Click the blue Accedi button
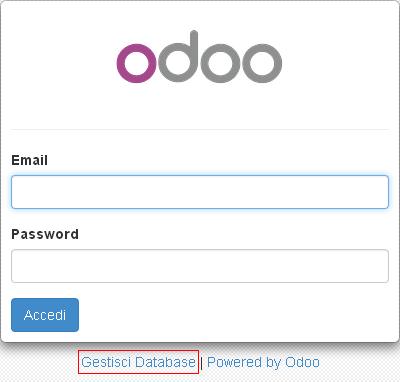The height and width of the screenshot is (382, 400). (45, 315)
